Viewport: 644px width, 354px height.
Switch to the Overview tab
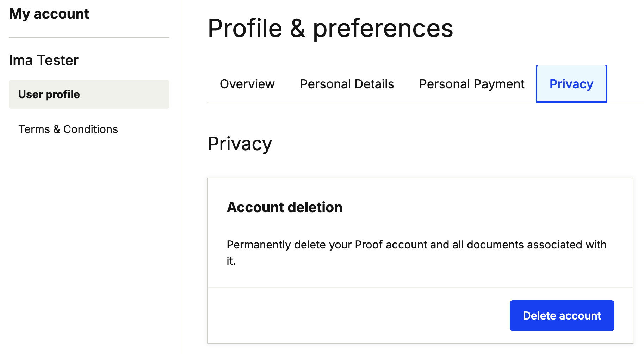(247, 84)
